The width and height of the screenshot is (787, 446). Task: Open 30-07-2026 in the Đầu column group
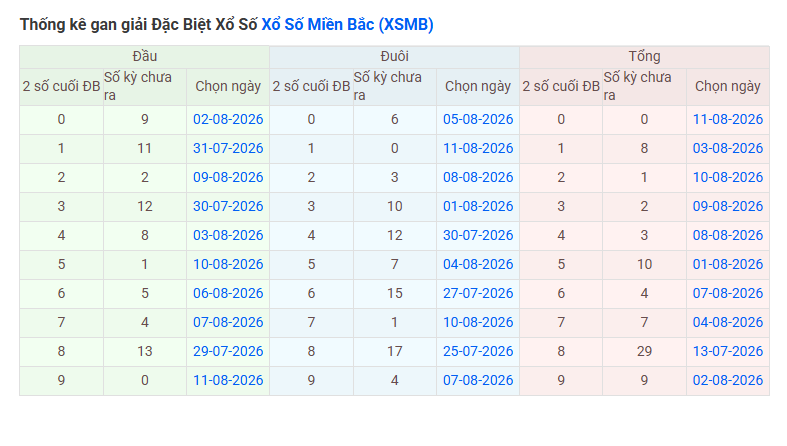click(228, 206)
